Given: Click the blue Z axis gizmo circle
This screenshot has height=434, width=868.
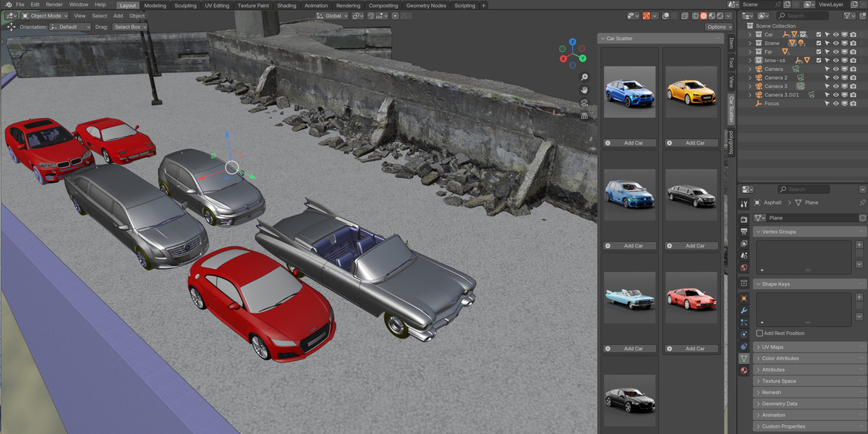Looking at the screenshot, I should pos(572,43).
